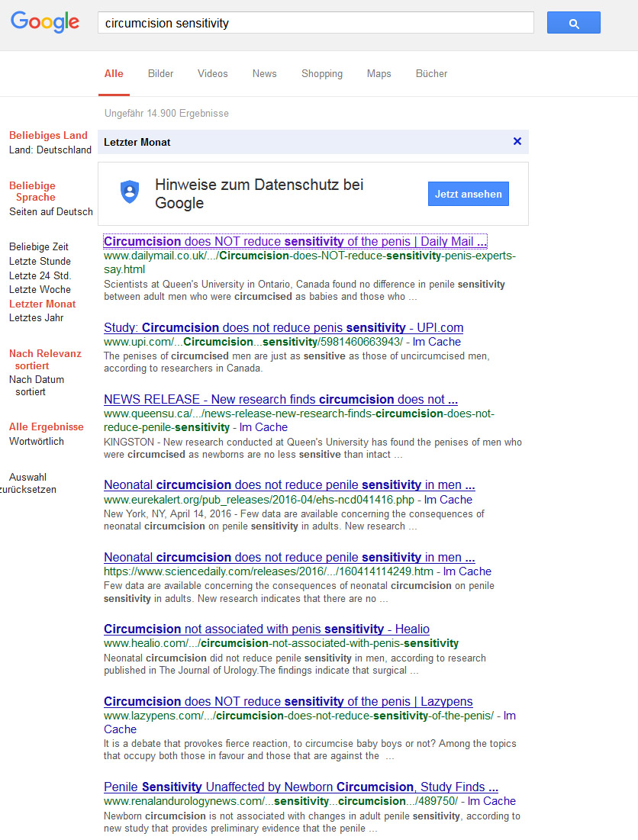The image size is (638, 840).
Task: Click the snippet starting 'The penises of circumcised men'
Action: 297,362
